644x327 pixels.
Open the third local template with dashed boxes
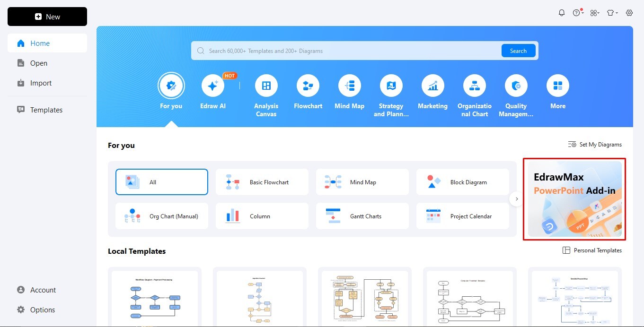[x=365, y=298]
